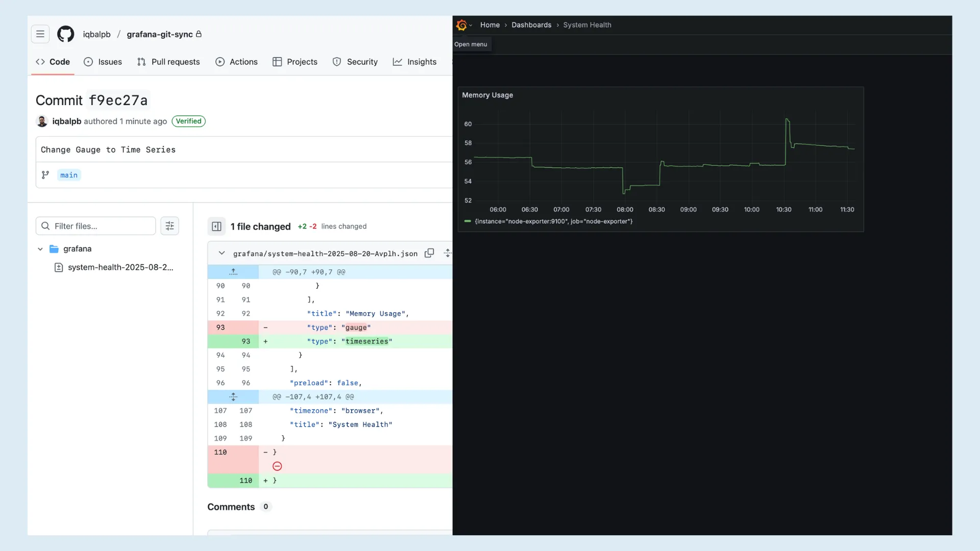
Task: Click the lock icon beside grafana-git-sync
Action: click(x=199, y=34)
